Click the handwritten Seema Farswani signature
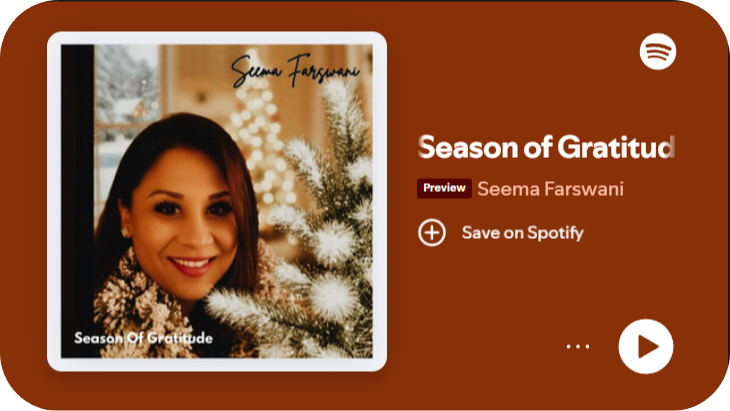730x411 pixels. pyautogui.click(x=295, y=71)
